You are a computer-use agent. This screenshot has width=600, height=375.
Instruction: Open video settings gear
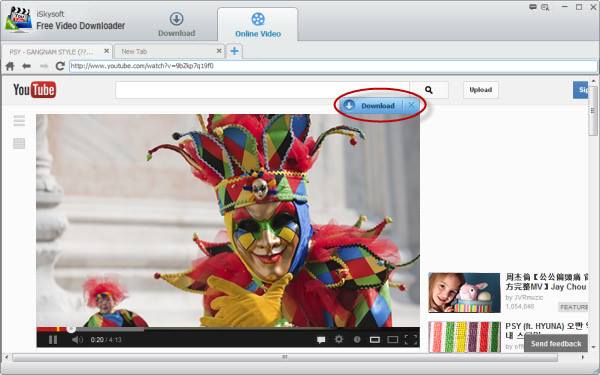click(339, 339)
